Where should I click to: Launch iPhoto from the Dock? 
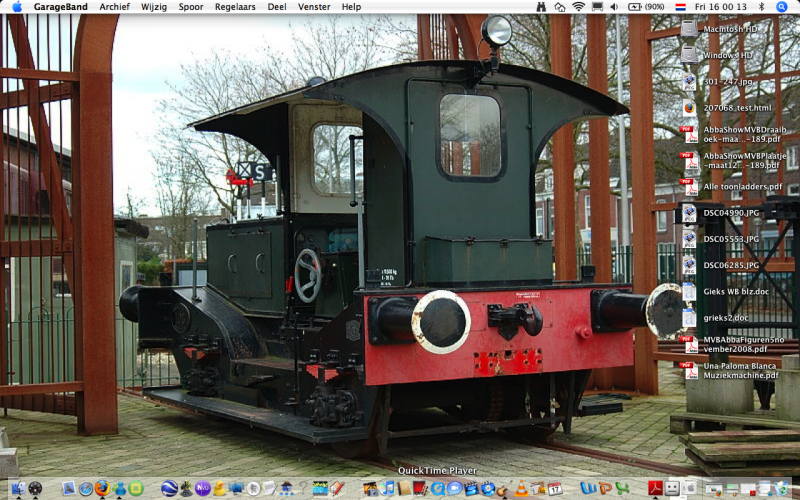point(370,489)
